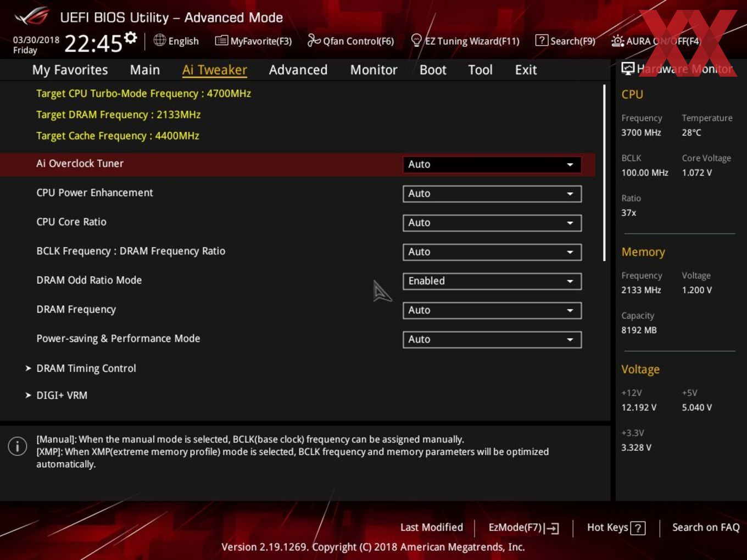Click the 22:45 clock display

point(93,43)
